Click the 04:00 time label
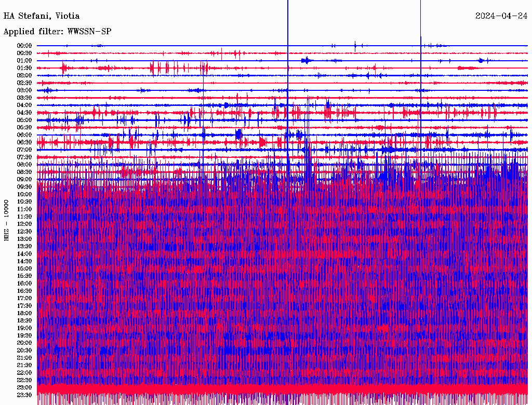The height and width of the screenshot is (405, 532). coord(24,105)
